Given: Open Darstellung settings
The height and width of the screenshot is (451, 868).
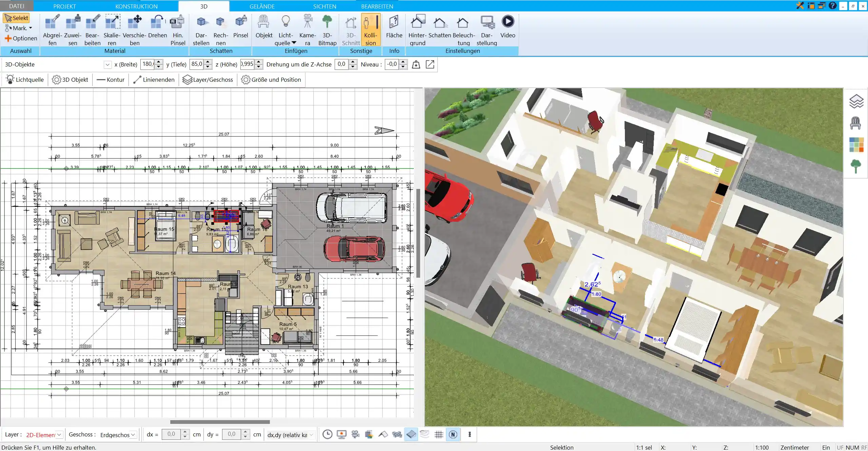Looking at the screenshot, I should pos(487,30).
